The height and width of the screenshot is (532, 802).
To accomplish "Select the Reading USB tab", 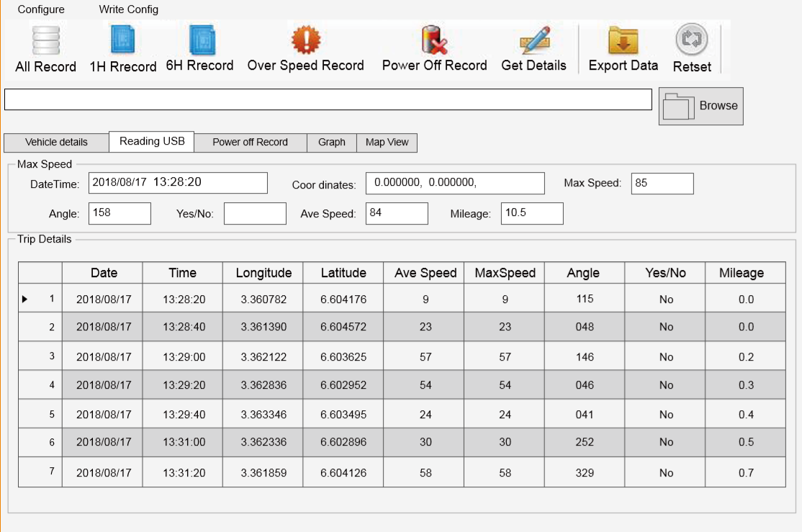I will tap(152, 141).
